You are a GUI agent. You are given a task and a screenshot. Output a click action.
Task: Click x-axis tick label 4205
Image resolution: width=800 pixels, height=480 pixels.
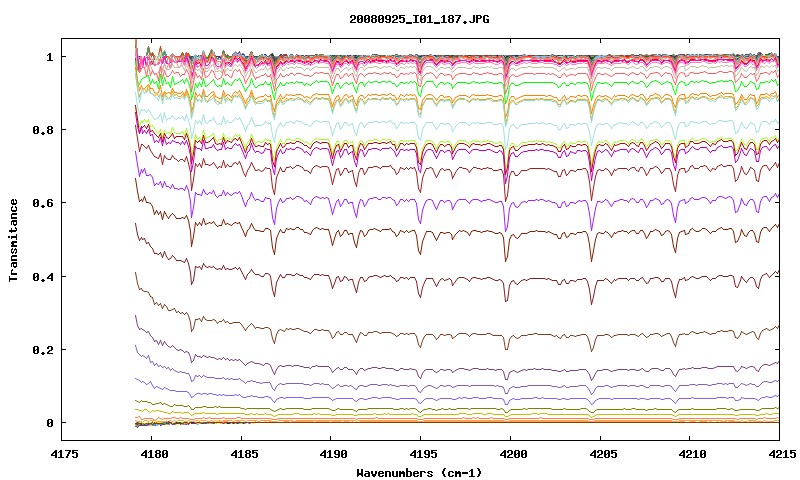pos(604,454)
